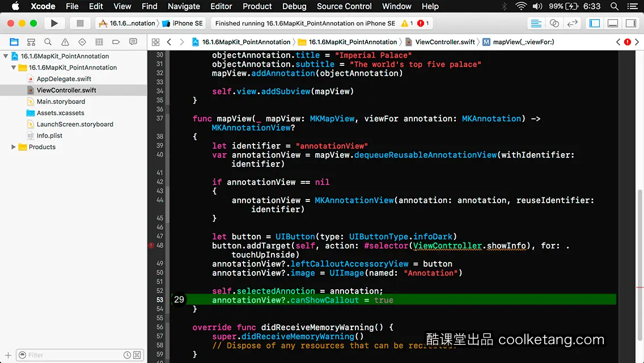Open the Edit menu
Screen dimensions: 644x363
coord(96,6)
